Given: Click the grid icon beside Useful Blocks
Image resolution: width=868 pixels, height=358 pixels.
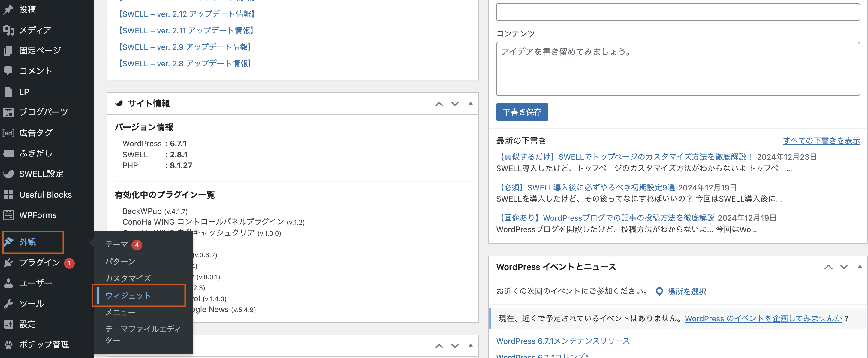Looking at the screenshot, I should (8, 195).
